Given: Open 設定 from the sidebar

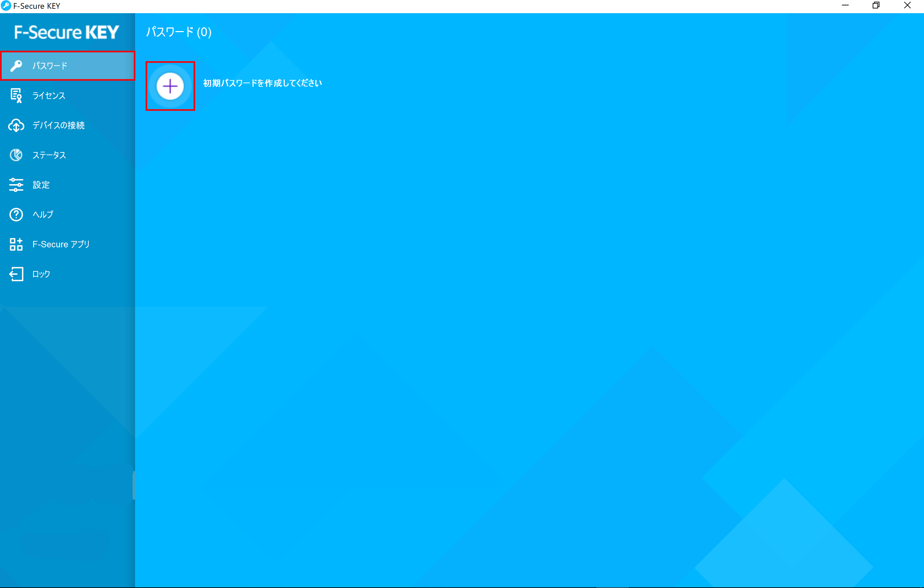Looking at the screenshot, I should tap(68, 185).
